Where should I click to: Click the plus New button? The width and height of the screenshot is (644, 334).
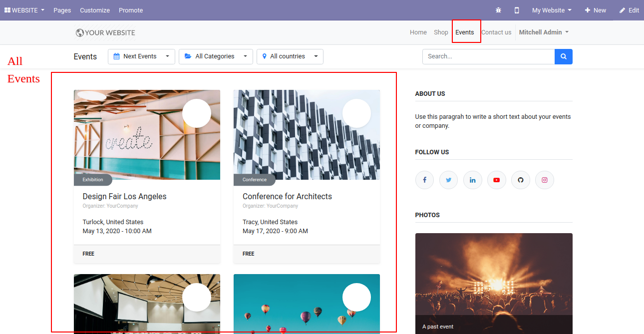pyautogui.click(x=596, y=10)
